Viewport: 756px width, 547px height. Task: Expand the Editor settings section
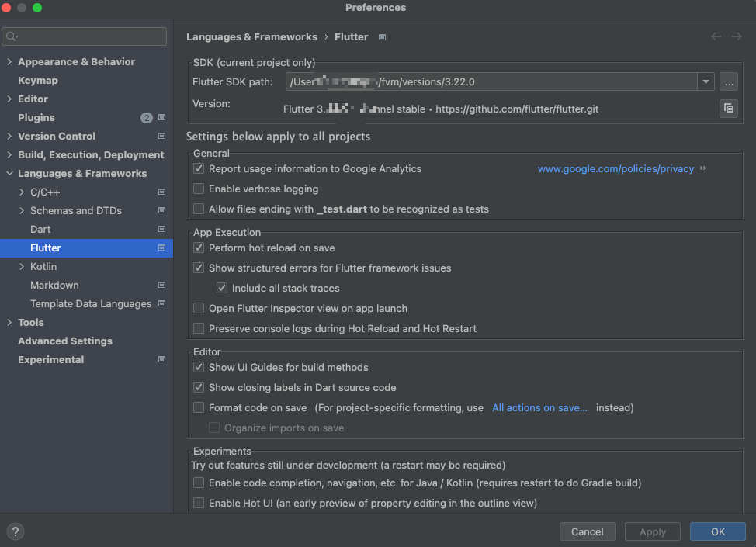[9, 99]
